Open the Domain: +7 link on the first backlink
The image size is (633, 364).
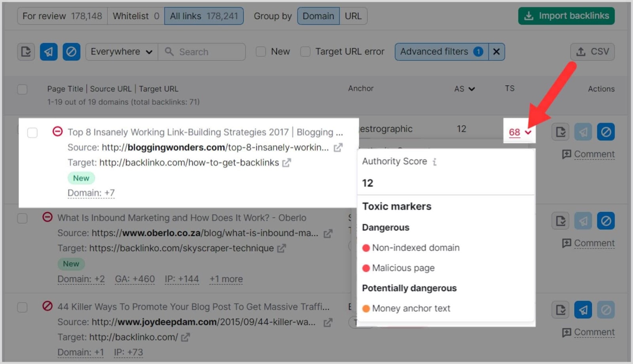pyautogui.click(x=91, y=193)
